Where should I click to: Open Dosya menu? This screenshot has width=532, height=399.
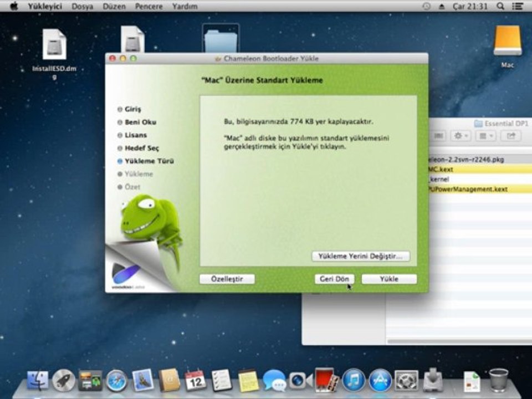tap(82, 6)
